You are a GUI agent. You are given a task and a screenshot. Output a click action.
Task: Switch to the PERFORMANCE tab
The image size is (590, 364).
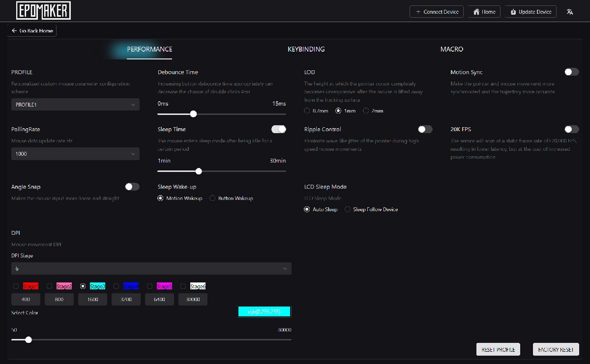[x=149, y=49]
